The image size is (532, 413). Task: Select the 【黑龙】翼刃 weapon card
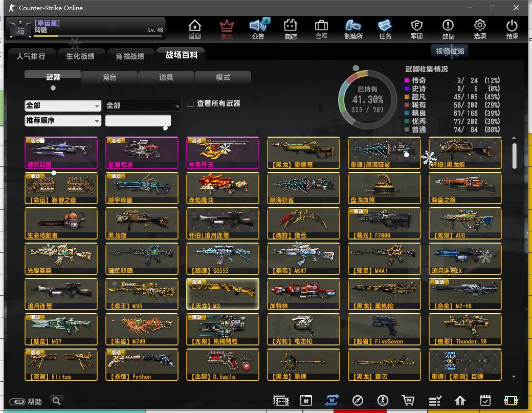pyautogui.click(x=384, y=365)
